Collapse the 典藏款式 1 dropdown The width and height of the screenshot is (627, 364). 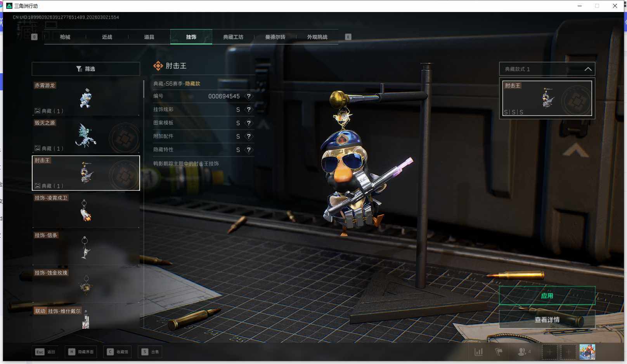(x=547, y=69)
